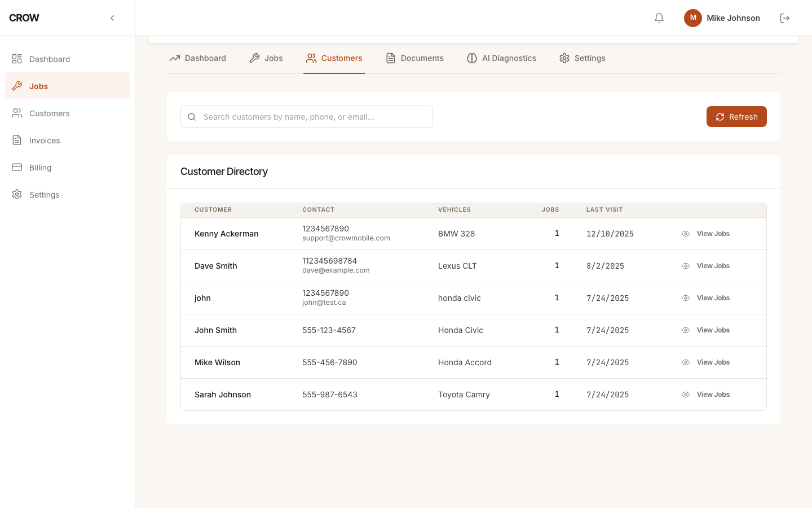Open Dashboard in the left sidebar
The width and height of the screenshot is (812, 508).
pos(67,59)
